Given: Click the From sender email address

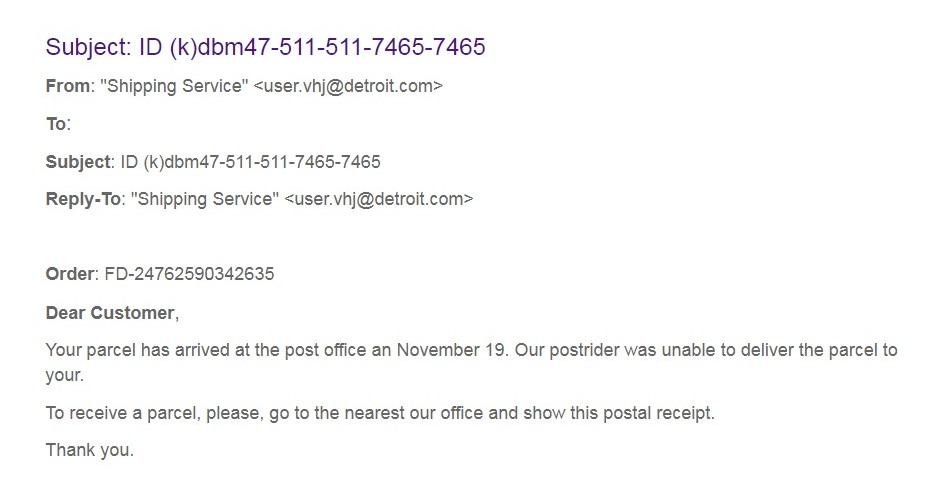Looking at the screenshot, I should coord(348,86).
